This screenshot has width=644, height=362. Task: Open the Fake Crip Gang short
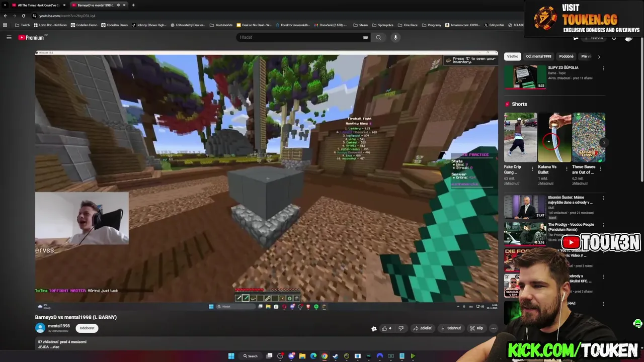pos(521,137)
